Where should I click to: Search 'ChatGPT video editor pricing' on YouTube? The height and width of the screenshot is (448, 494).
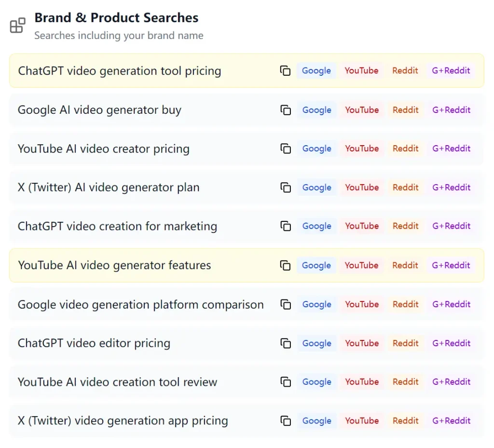tap(362, 343)
